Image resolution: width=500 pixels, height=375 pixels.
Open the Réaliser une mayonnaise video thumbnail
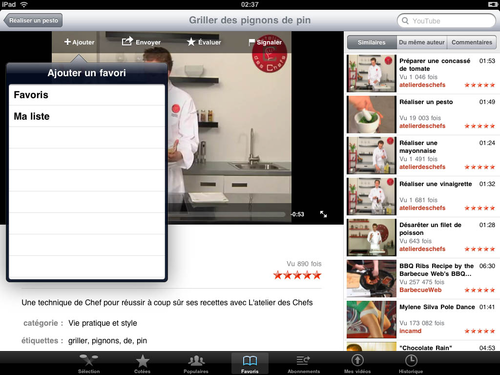click(371, 155)
